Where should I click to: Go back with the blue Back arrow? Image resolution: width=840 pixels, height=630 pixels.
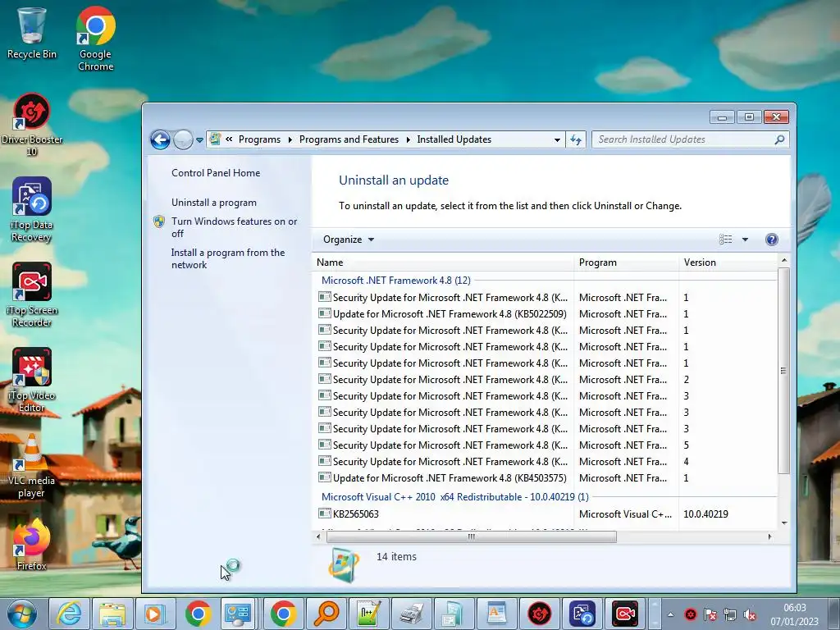160,139
